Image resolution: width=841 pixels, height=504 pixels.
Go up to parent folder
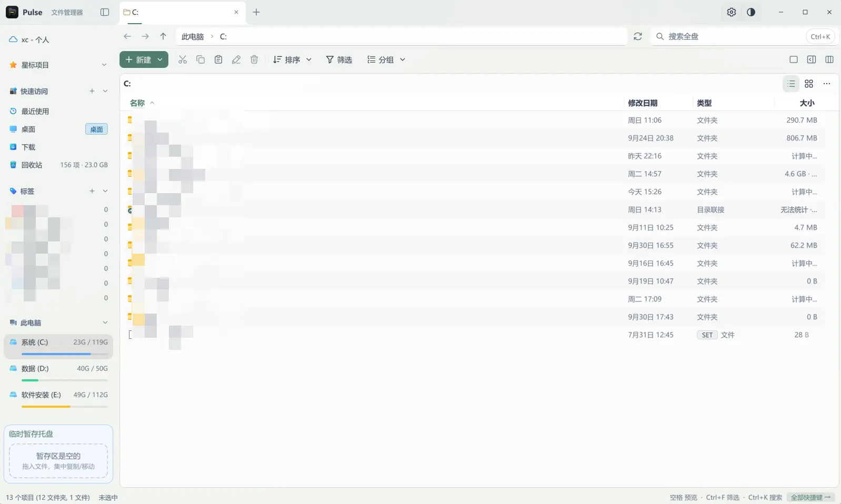(163, 36)
